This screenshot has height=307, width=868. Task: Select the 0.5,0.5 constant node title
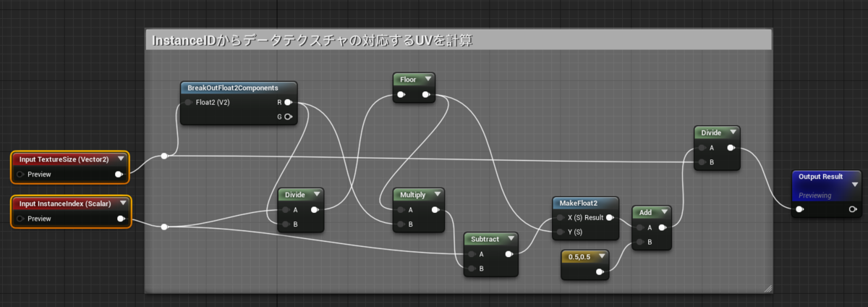point(580,257)
